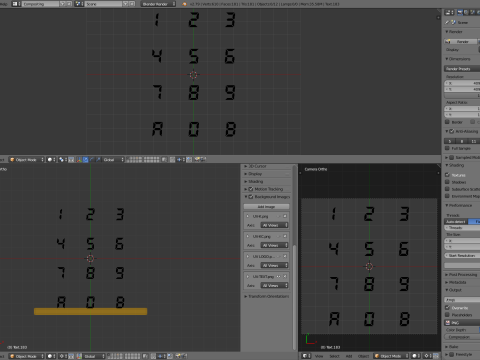The image size is (480, 360).
Task: Toggle the Textures checkbox under Shading
Action: click(448, 175)
